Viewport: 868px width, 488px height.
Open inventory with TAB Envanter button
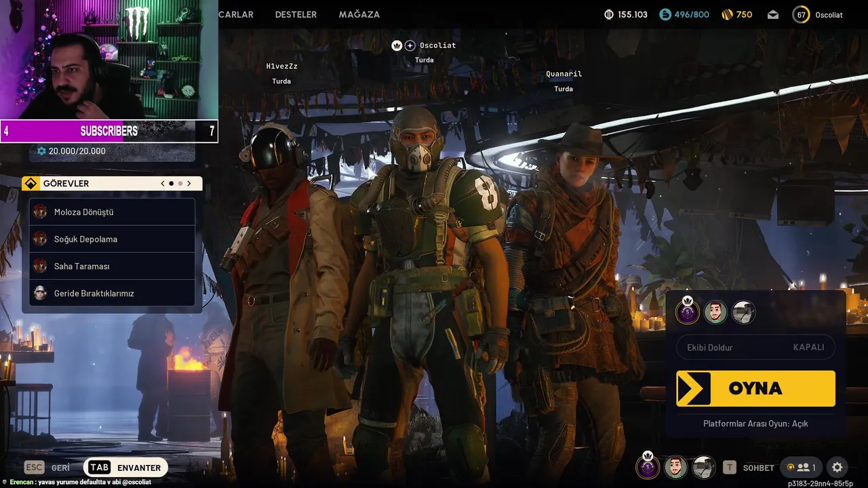pyautogui.click(x=126, y=468)
